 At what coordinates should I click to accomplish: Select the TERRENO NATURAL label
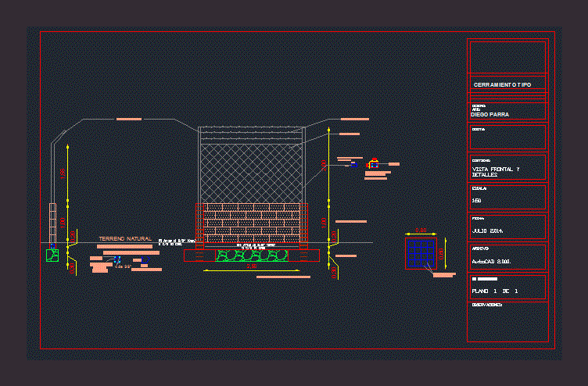[x=124, y=238]
